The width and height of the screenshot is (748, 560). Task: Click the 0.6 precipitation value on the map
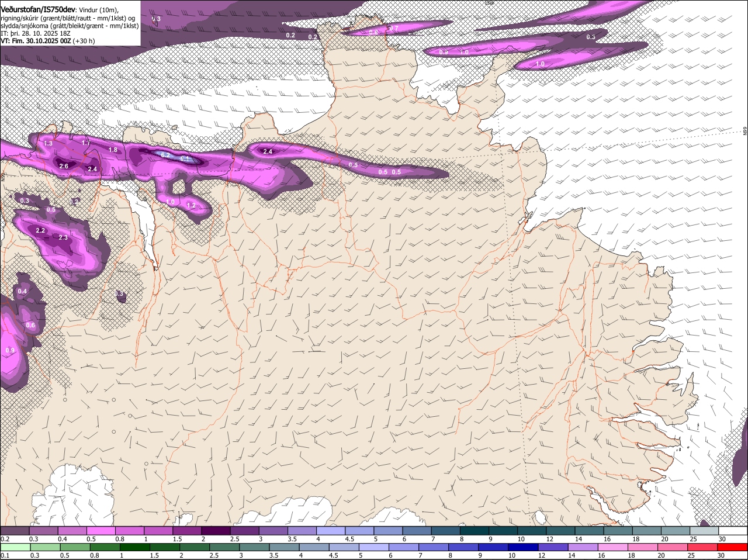[x=30, y=325]
